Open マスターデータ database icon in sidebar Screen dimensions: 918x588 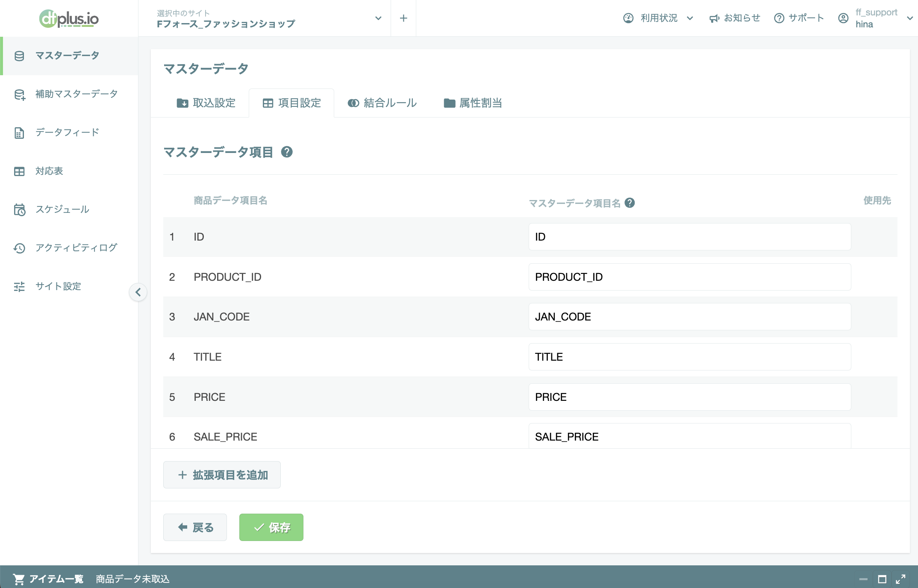click(19, 56)
